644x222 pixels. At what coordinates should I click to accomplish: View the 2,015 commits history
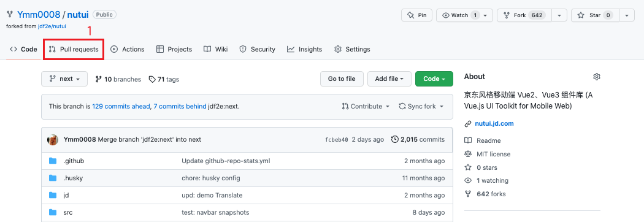pyautogui.click(x=418, y=140)
